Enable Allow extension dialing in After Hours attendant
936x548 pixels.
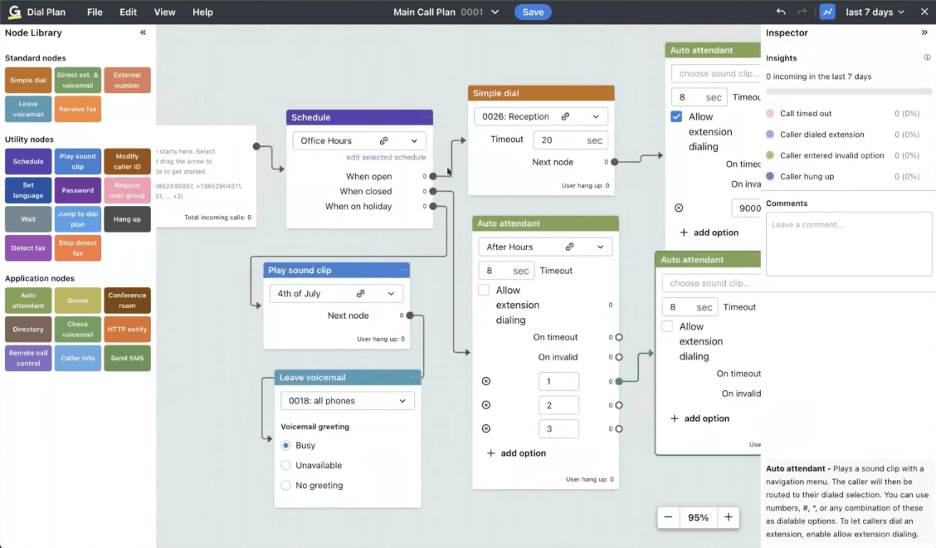tap(485, 291)
